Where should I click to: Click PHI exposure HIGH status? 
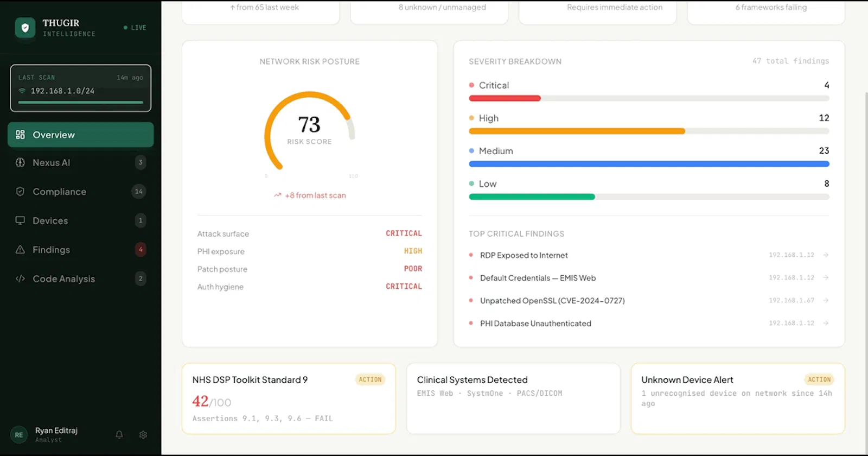[413, 251]
